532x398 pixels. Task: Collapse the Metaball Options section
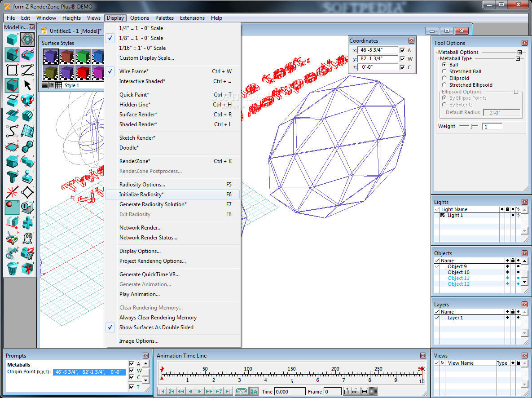[519, 52]
